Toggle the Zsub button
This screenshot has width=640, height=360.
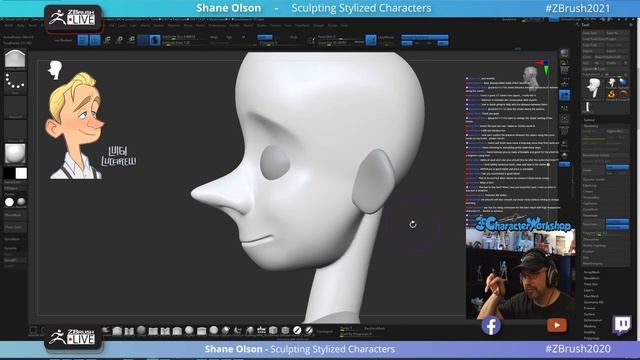pyautogui.click(x=277, y=37)
